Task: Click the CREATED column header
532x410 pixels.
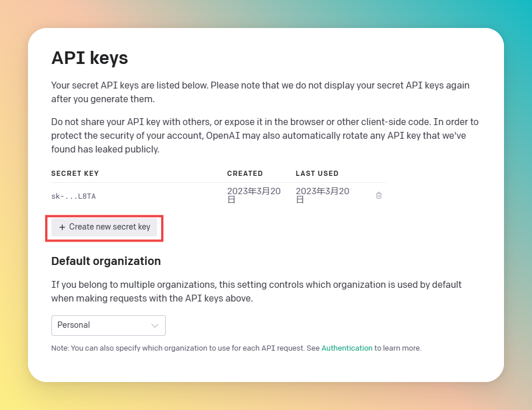Action: (x=245, y=174)
